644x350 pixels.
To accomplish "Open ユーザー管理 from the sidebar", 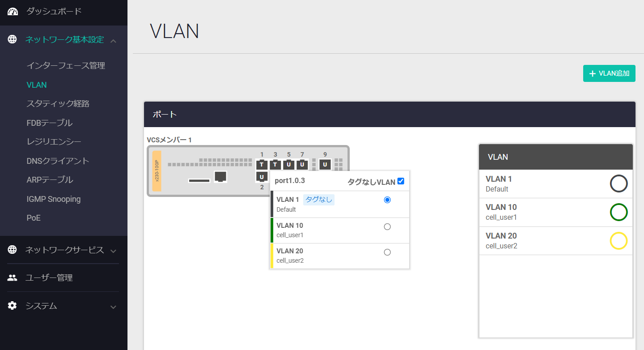I will click(49, 277).
